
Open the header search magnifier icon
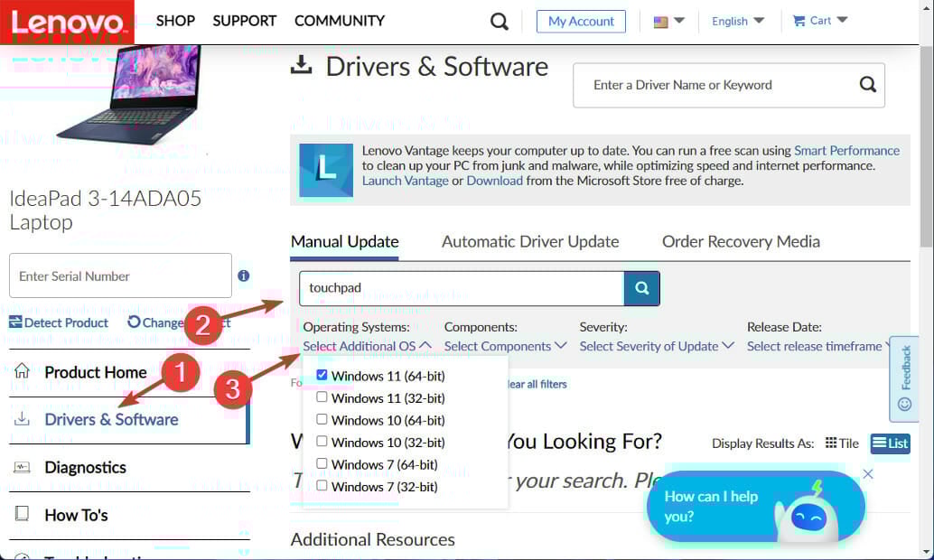coord(500,22)
